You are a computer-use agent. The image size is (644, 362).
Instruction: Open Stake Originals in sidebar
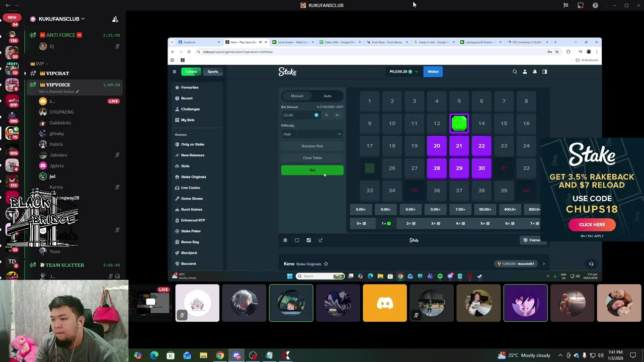(x=194, y=177)
